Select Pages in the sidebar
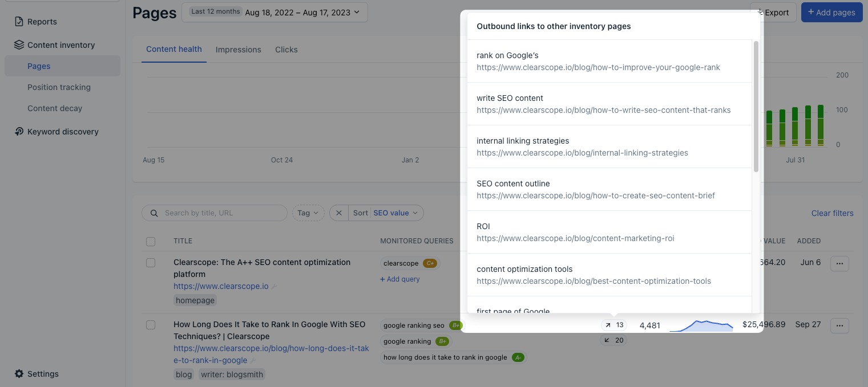The width and height of the screenshot is (868, 387). [x=63, y=66]
